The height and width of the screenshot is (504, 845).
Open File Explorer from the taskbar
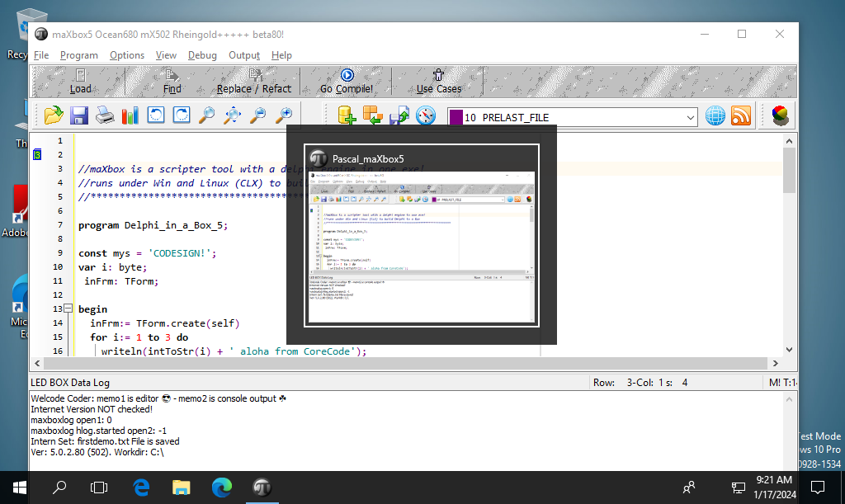pyautogui.click(x=182, y=487)
